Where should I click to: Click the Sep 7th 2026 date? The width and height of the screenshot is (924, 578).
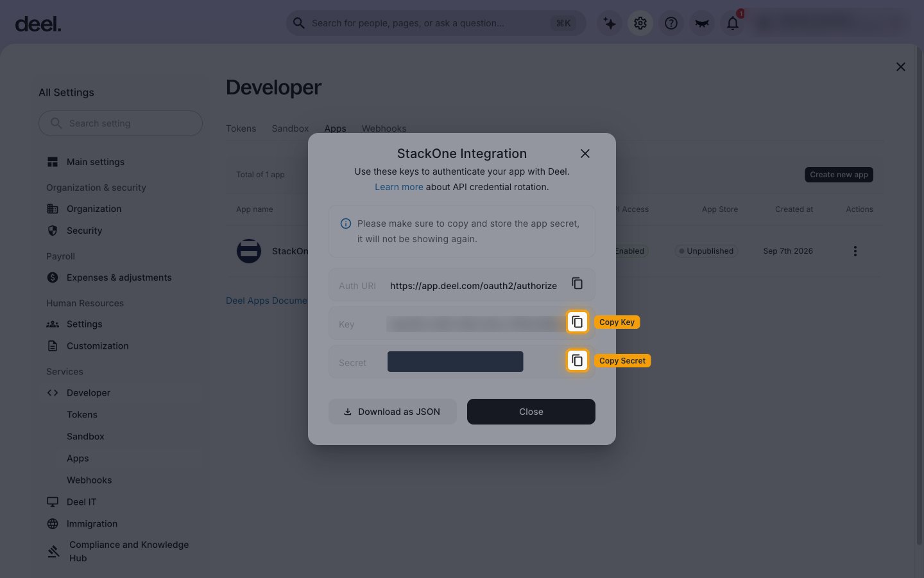click(788, 251)
